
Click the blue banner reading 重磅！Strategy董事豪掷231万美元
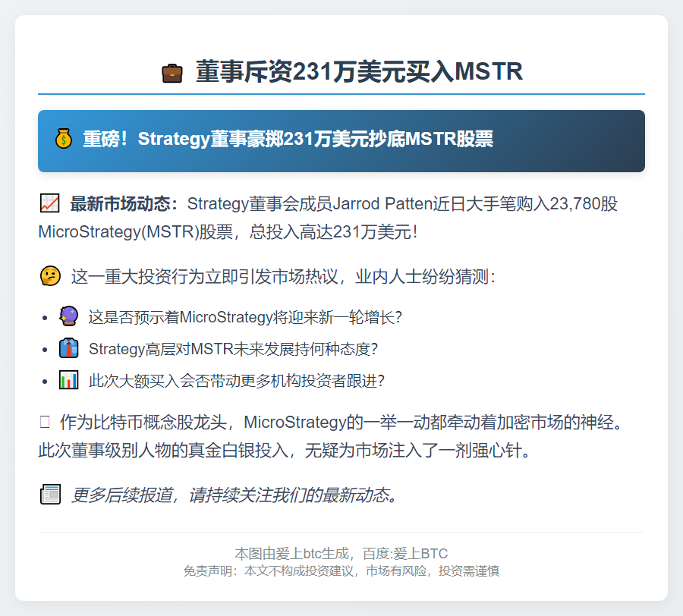pos(341,140)
